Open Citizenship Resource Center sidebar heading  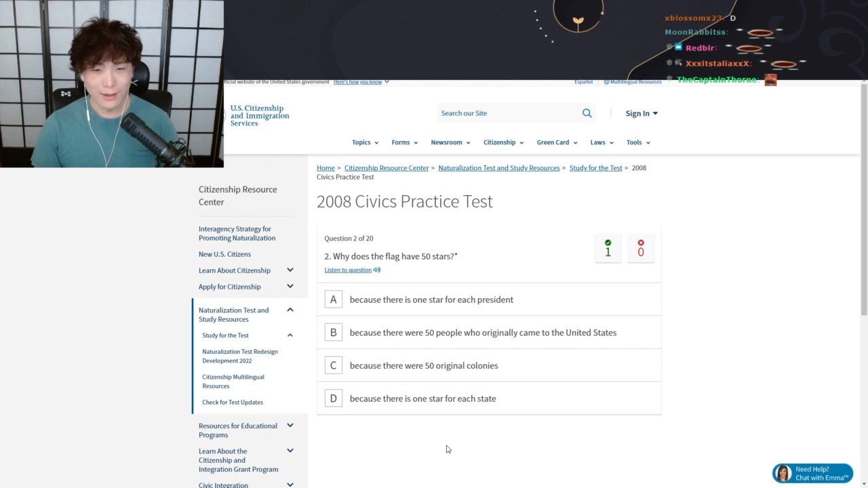point(238,196)
